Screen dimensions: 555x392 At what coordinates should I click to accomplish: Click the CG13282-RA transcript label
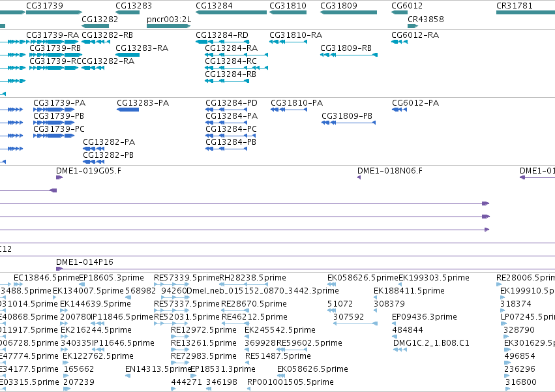[x=108, y=61]
